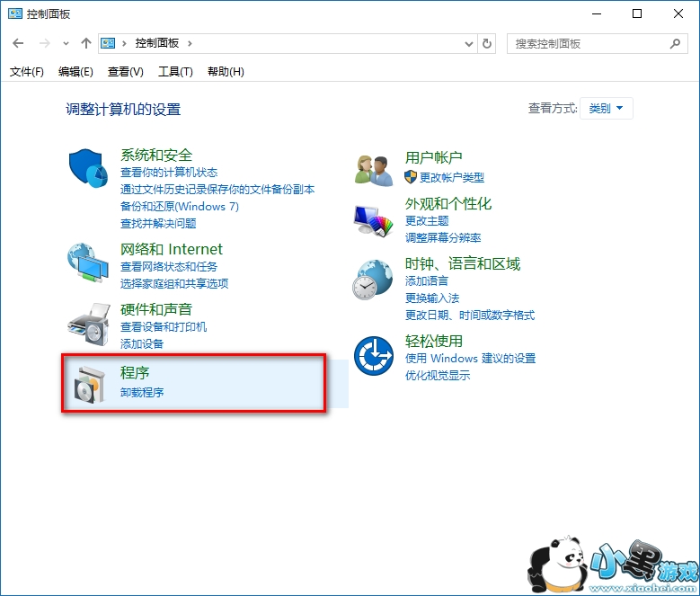Click 查看网络状态和任务 link

coord(169,266)
